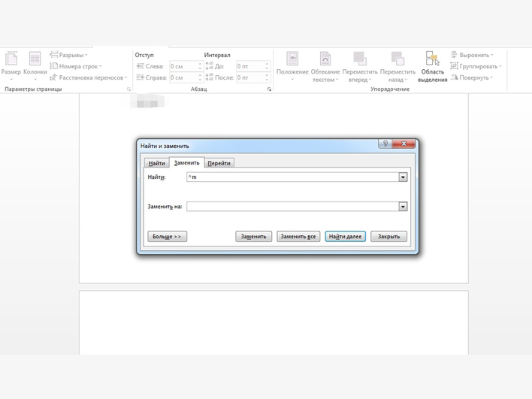Open the Колонки columns menu
This screenshot has height=399, width=532.
click(35, 66)
